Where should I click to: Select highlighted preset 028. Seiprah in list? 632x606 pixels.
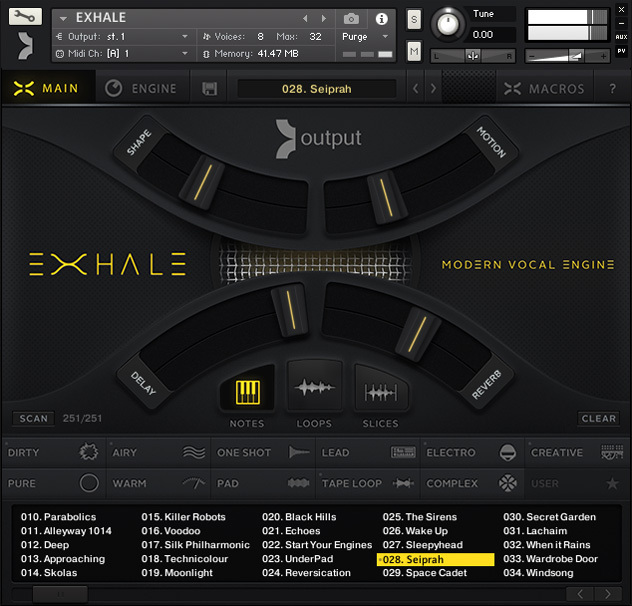[436, 559]
